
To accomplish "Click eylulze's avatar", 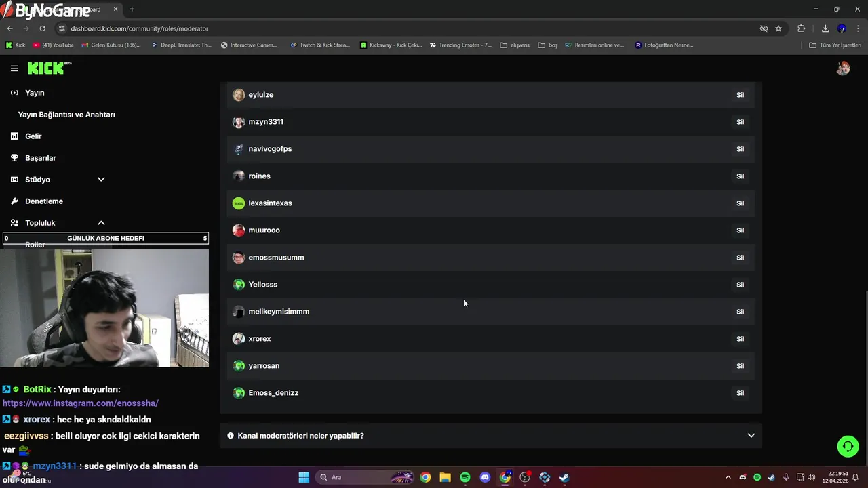I will pos(239,95).
